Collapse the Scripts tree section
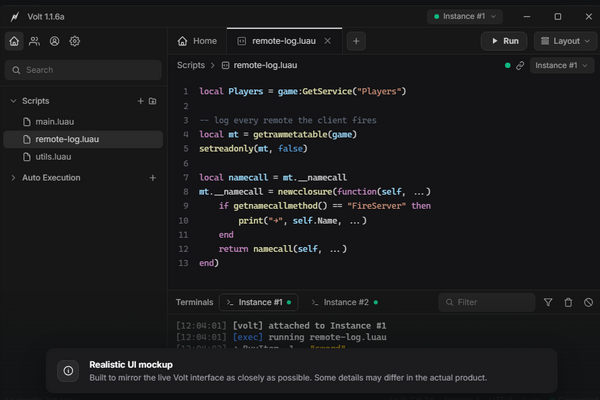The height and width of the screenshot is (400, 600). [x=13, y=101]
